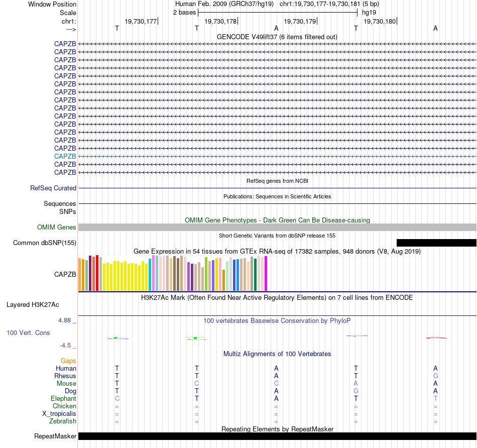Select the X_tropicalis alignment row label

click(59, 414)
